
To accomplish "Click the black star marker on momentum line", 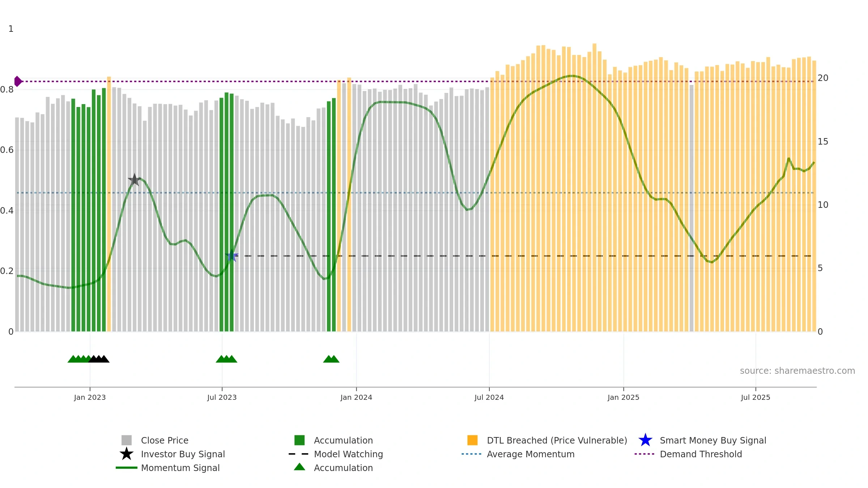I will pyautogui.click(x=134, y=180).
